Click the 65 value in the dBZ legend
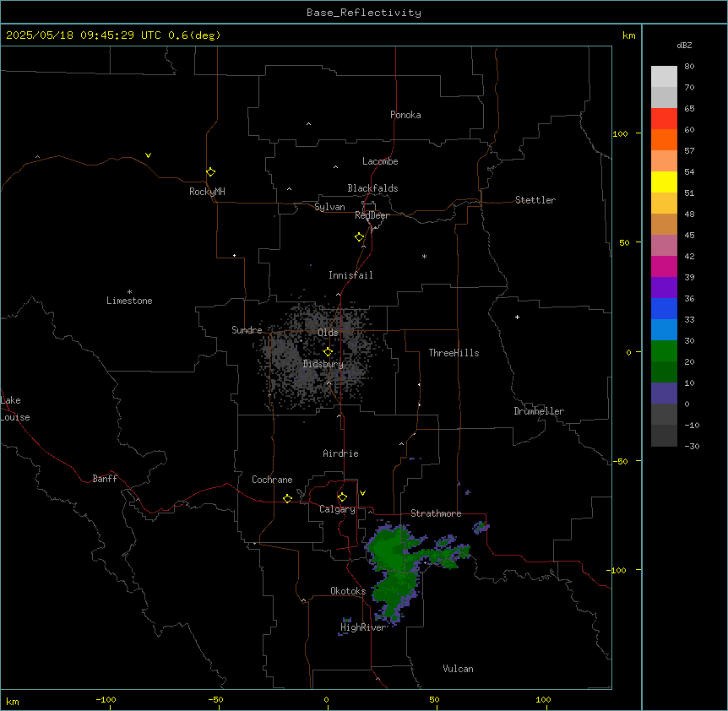Viewport: 728px width, 711px height. click(x=689, y=108)
